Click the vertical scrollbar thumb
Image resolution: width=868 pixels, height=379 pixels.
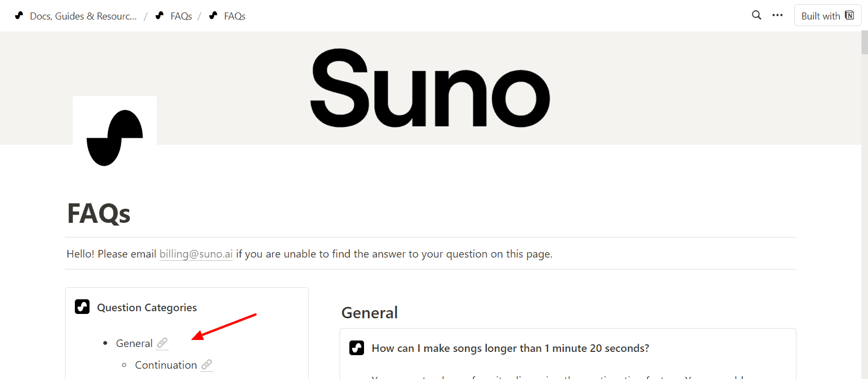(x=864, y=42)
